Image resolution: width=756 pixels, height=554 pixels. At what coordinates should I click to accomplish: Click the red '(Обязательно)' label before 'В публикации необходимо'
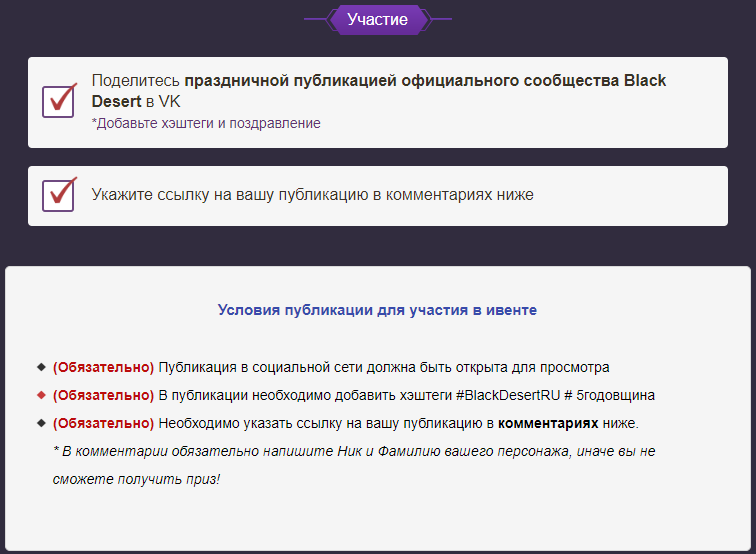[x=103, y=395]
